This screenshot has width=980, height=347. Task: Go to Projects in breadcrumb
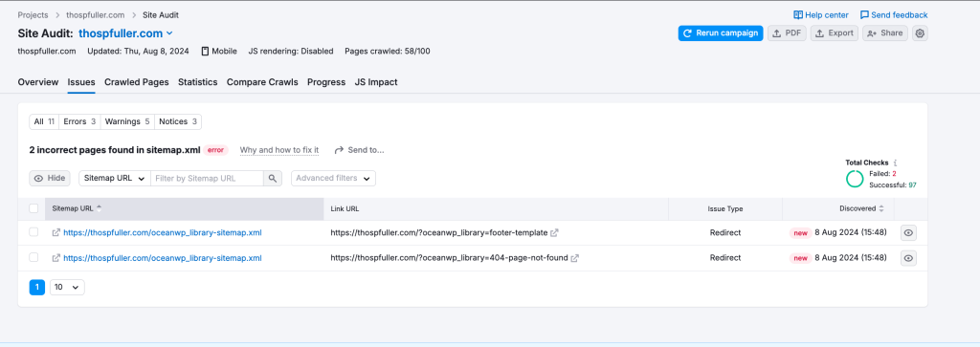[33, 15]
